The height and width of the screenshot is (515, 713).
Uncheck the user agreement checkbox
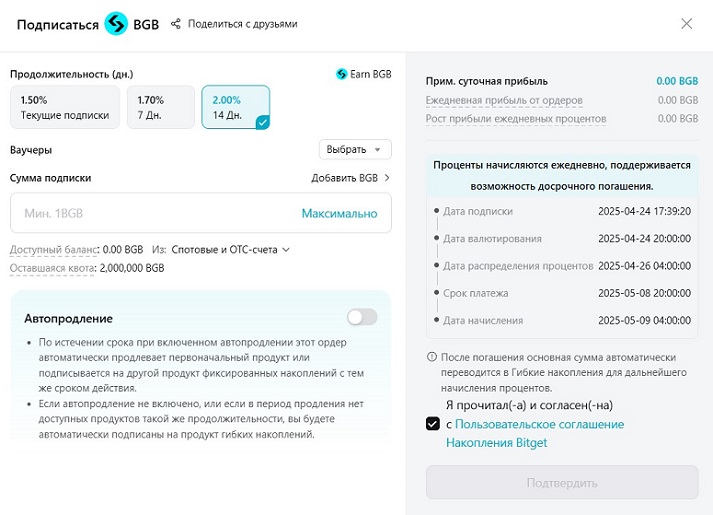[x=433, y=424]
